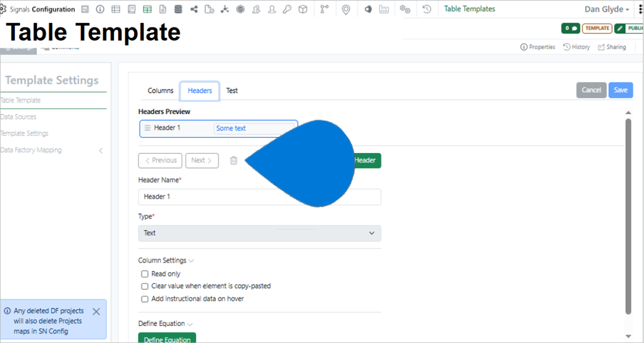Click the factory icon in toolbar
The height and width of the screenshot is (343, 644).
click(384, 9)
